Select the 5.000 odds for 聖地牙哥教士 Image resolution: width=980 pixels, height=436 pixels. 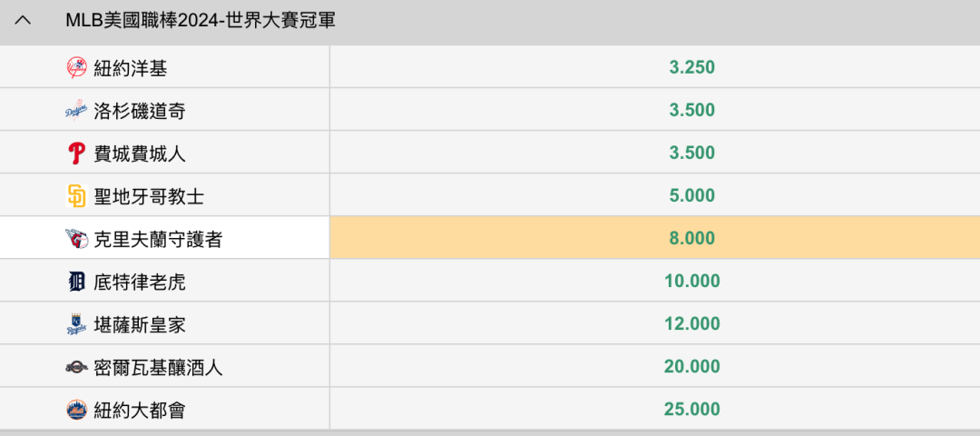point(654,195)
